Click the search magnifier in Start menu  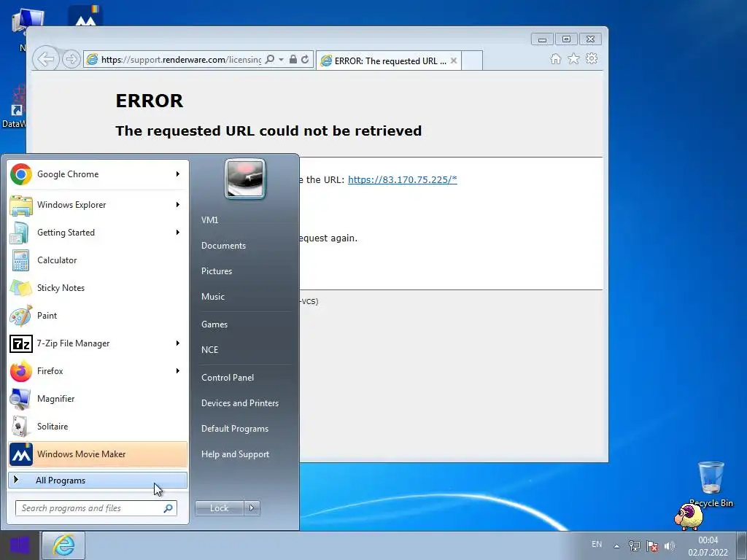[x=169, y=508]
